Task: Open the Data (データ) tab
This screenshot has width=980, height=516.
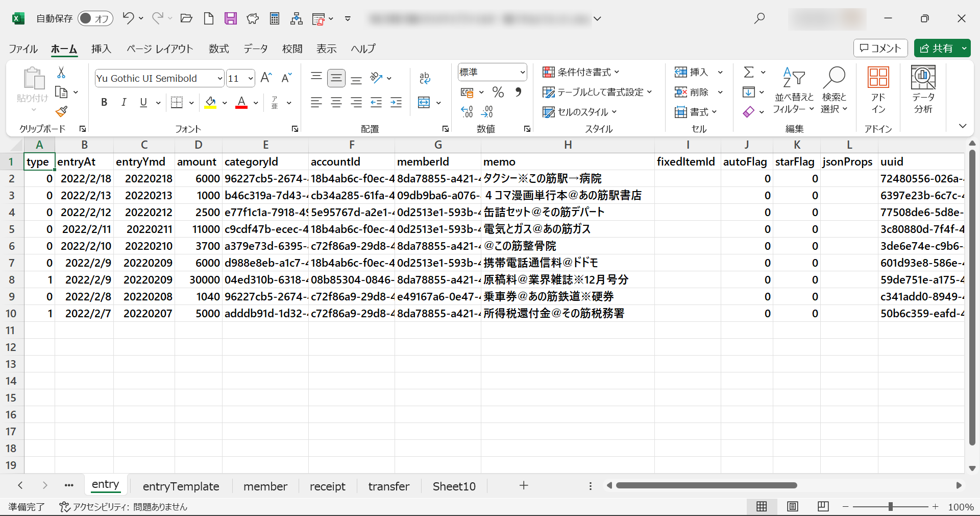Action: [255, 49]
